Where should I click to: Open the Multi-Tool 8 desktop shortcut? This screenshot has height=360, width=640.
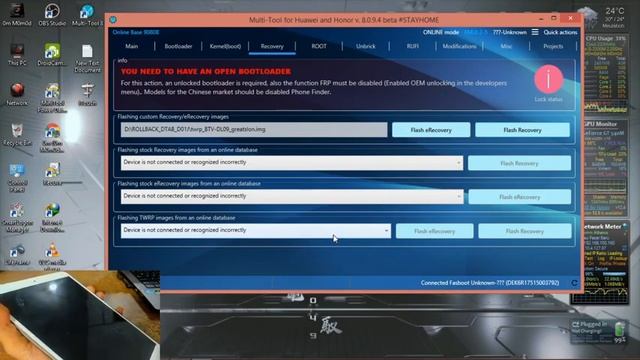[87, 15]
